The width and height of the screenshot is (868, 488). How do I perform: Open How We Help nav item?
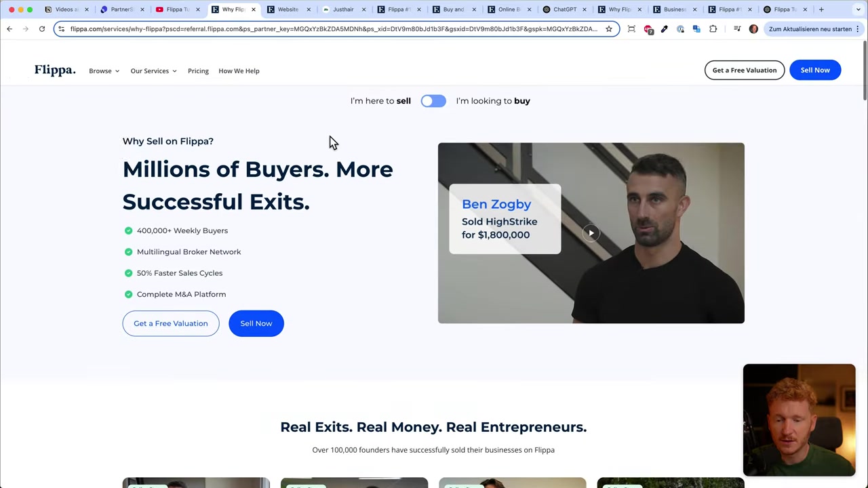pyautogui.click(x=239, y=70)
